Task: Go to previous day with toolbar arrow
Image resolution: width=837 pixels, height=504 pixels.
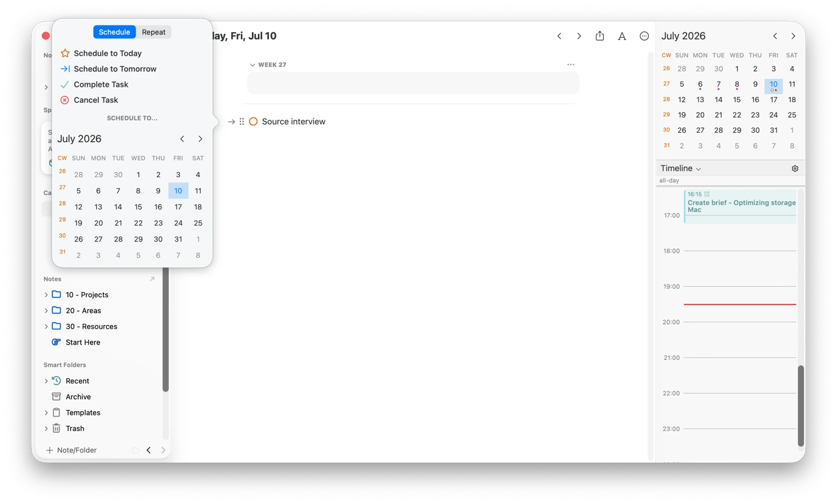Action: click(559, 36)
